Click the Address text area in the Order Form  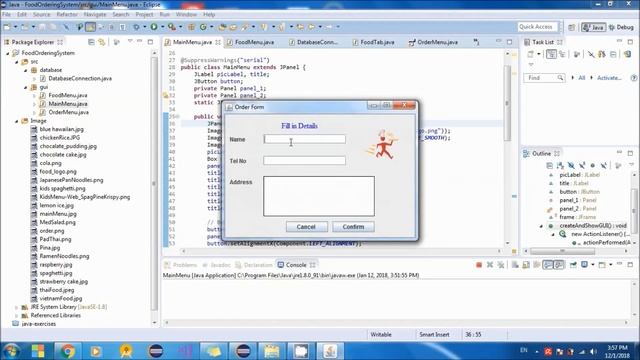pyautogui.click(x=319, y=196)
